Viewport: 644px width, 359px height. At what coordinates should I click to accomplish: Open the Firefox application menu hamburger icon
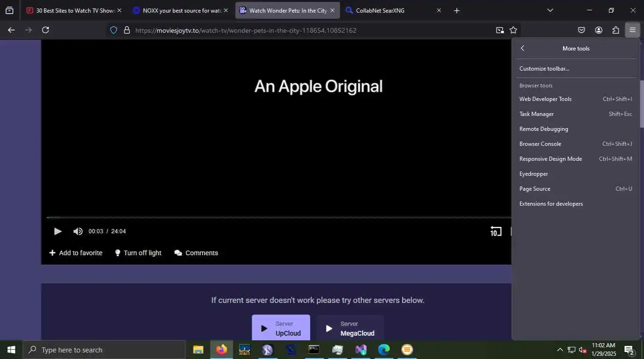click(632, 30)
